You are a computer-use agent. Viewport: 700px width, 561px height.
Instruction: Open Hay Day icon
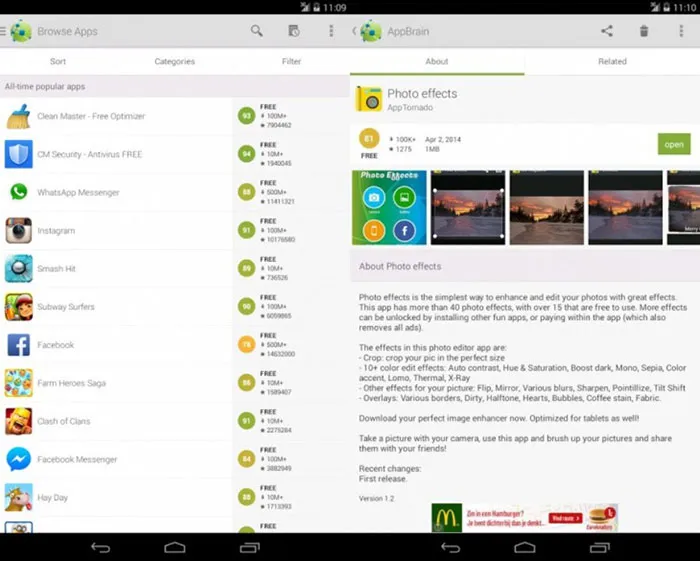[x=18, y=497]
